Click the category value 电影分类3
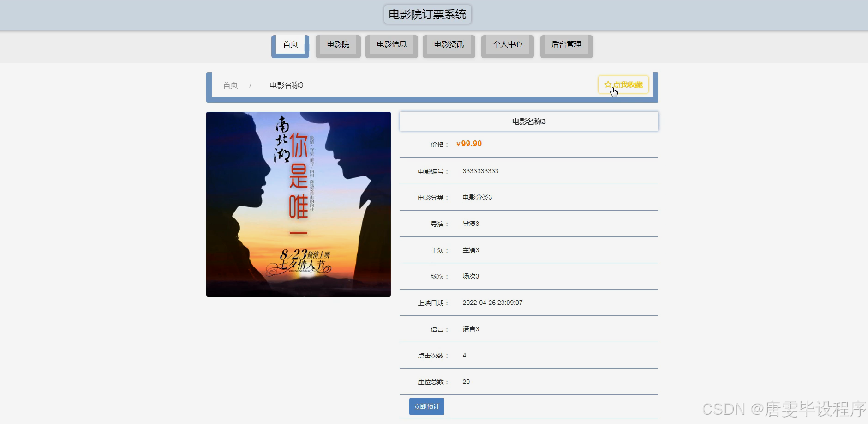 477,197
